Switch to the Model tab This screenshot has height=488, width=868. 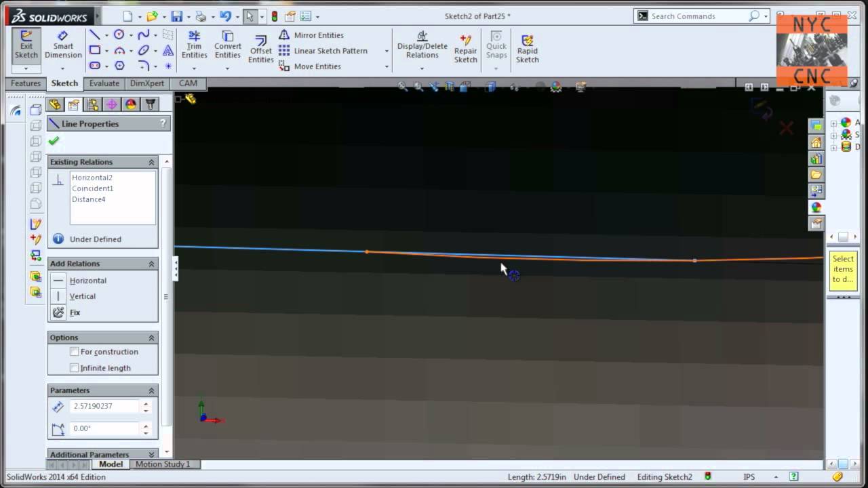point(111,464)
